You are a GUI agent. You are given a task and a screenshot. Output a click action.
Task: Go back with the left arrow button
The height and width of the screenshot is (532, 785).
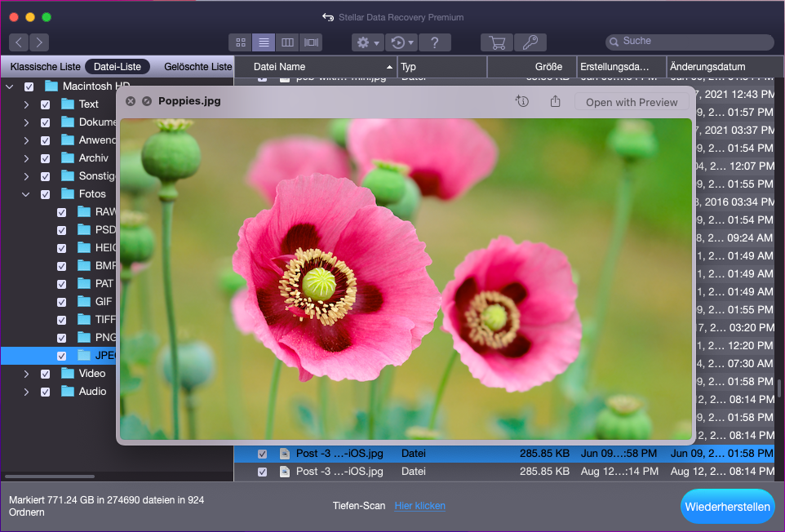tap(19, 42)
